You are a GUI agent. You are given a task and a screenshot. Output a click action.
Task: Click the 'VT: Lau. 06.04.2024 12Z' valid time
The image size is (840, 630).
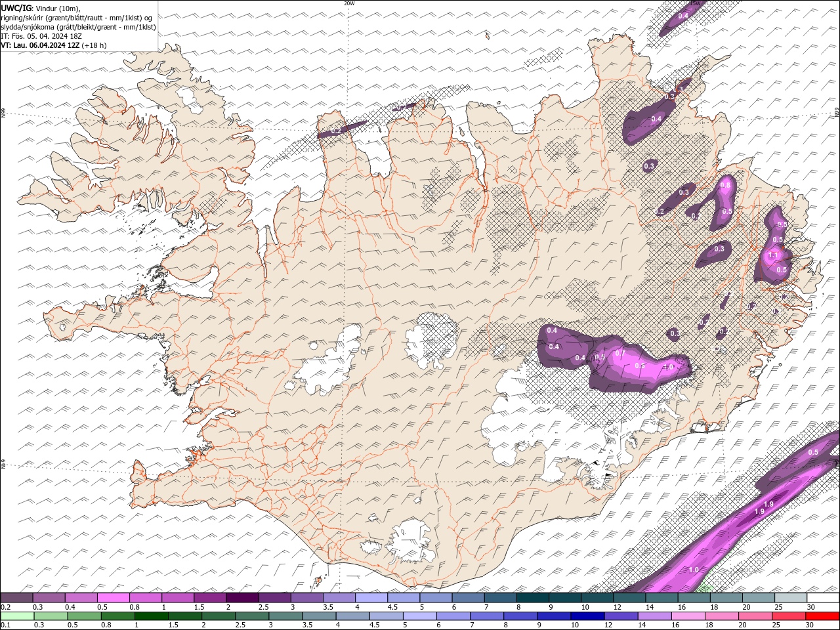click(40, 45)
